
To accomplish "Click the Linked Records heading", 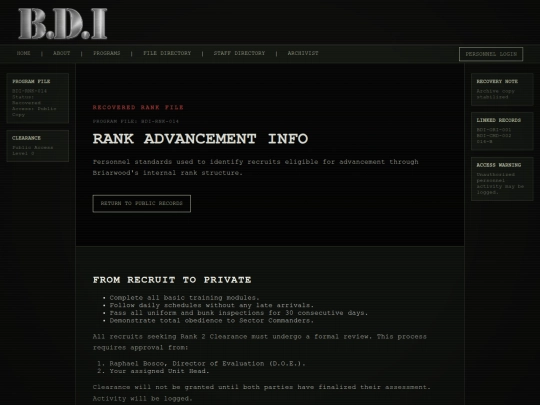I will tap(499, 120).
